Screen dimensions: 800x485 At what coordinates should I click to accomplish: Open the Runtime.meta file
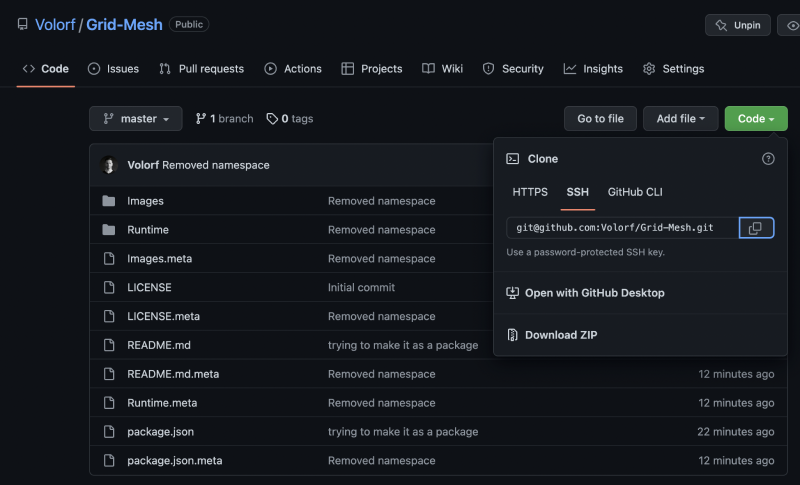point(162,403)
